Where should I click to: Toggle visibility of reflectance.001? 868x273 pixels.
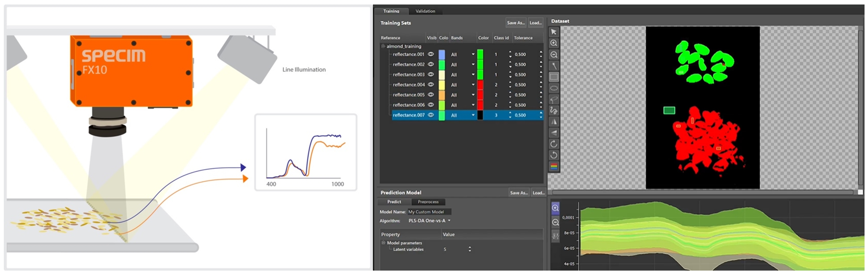(x=431, y=54)
